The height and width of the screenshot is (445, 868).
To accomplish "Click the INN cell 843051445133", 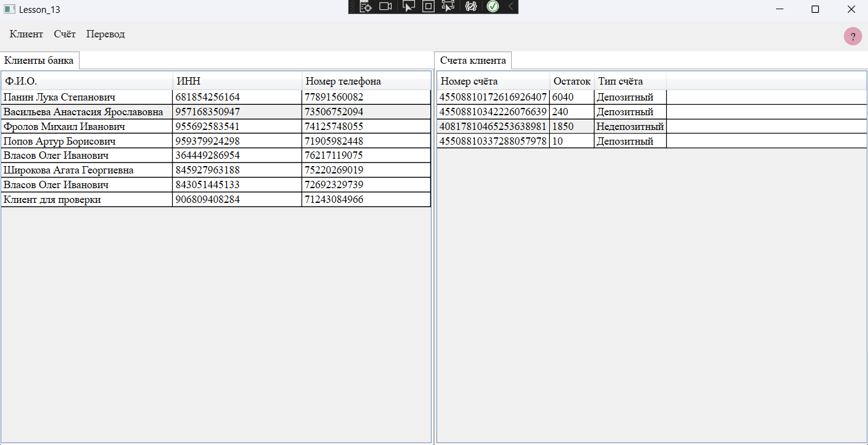I will [x=237, y=185].
